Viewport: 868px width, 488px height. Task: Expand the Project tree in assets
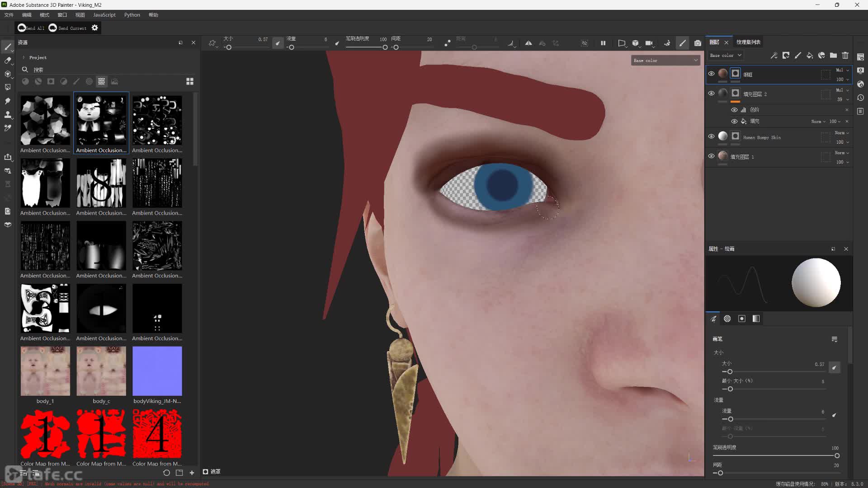point(24,57)
